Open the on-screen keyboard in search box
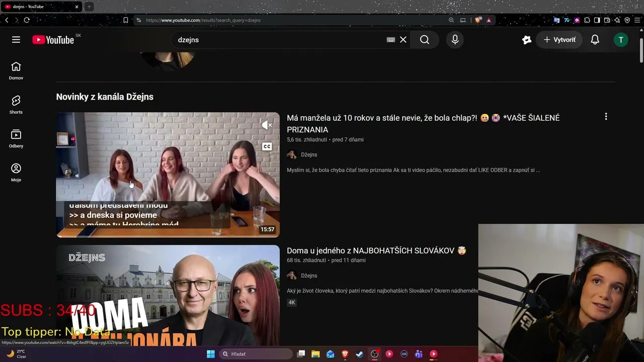 tap(391, 40)
